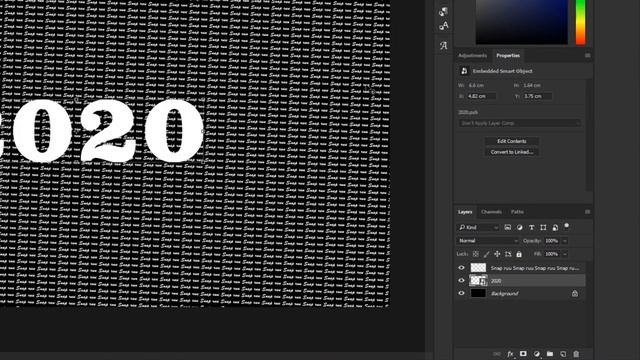Select the Snap text layer thumbnail
The image size is (640, 360).
[x=478, y=268]
